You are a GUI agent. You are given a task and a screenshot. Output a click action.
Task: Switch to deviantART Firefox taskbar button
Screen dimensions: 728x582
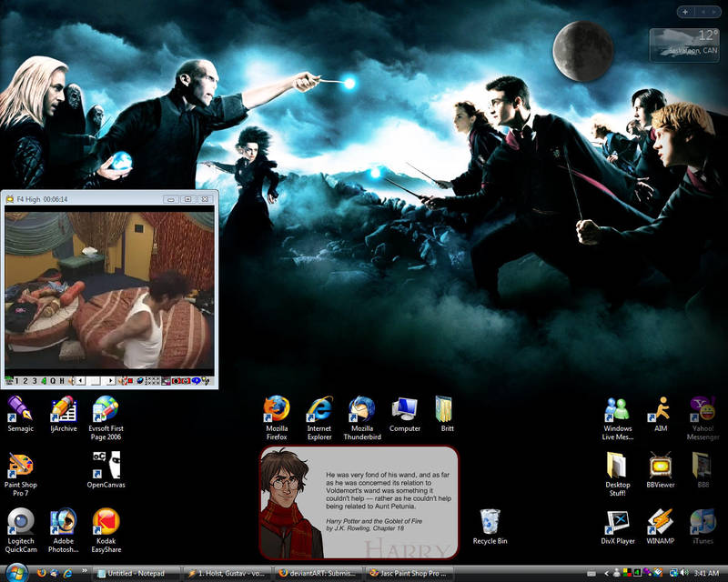(318, 574)
